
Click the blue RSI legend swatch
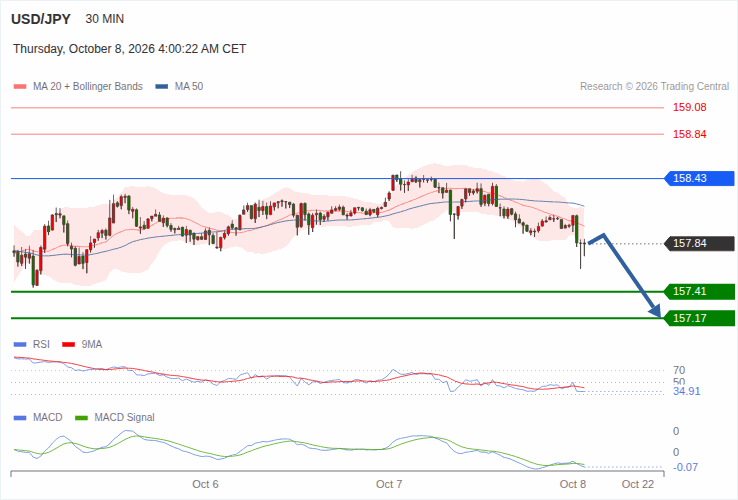[20, 345]
